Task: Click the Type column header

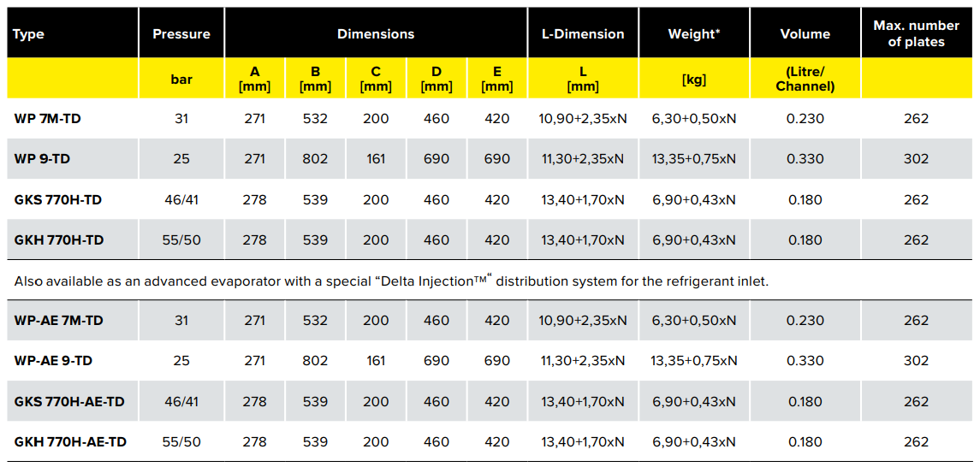Action: (29, 34)
